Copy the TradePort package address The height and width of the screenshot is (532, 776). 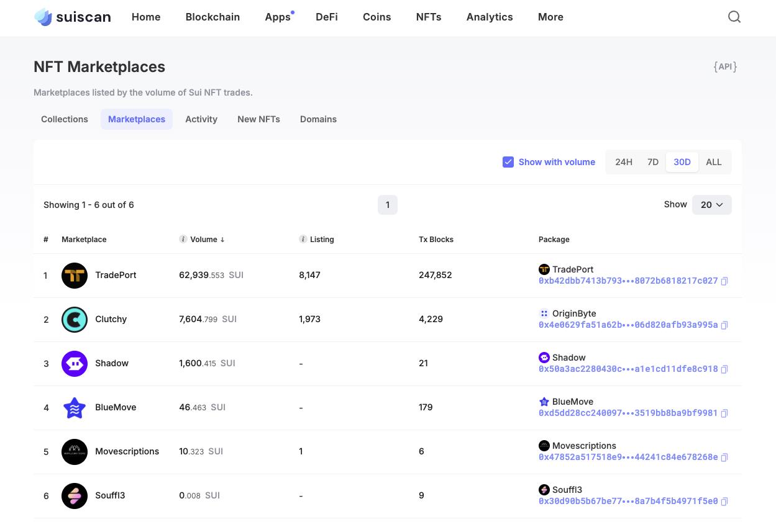pos(724,281)
